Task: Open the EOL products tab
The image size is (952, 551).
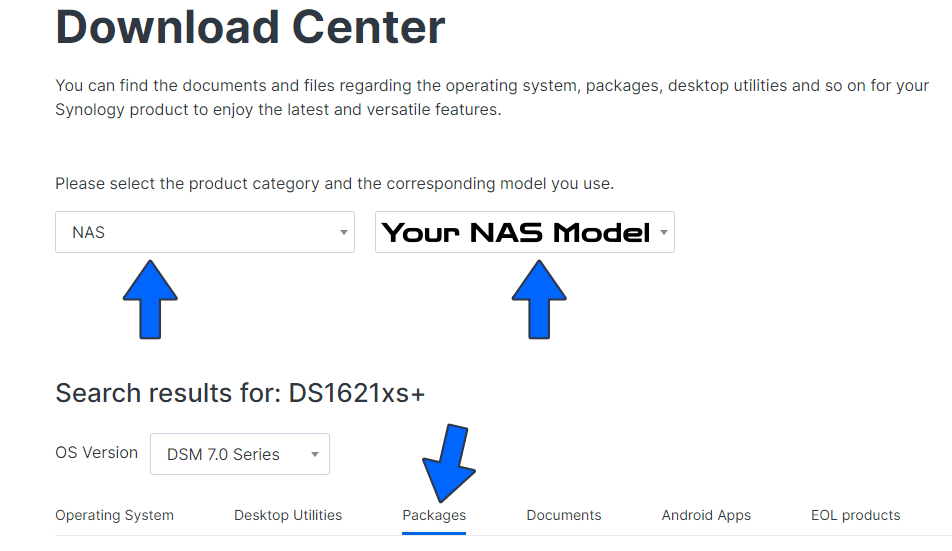Action: 855,515
